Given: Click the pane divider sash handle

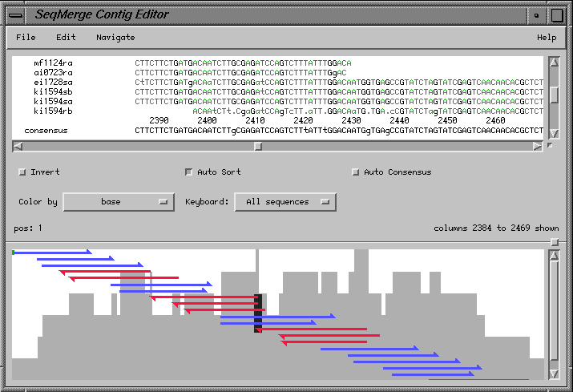Looking at the screenshot, I should 555,242.
